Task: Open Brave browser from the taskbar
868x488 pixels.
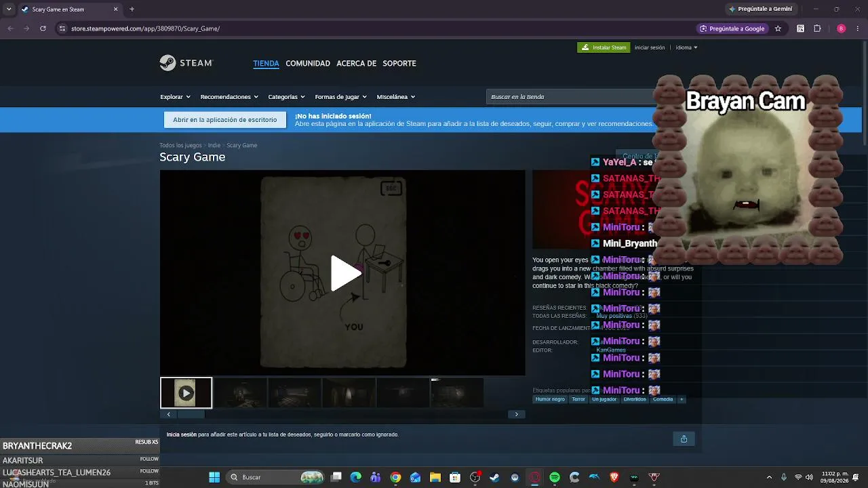Action: (614, 477)
